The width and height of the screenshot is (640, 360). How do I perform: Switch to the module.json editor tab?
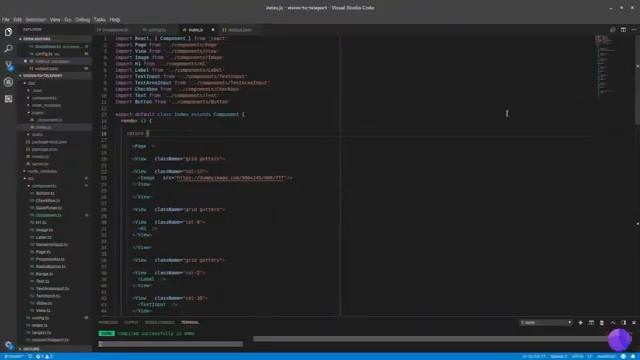tap(239, 30)
